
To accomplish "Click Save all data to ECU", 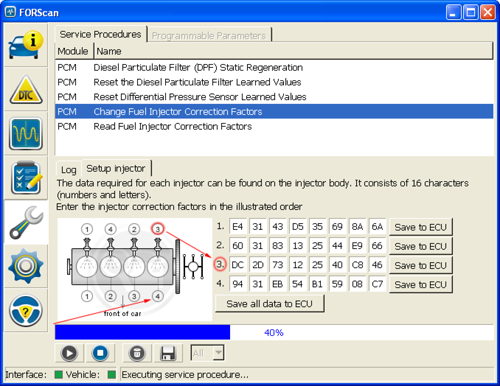I will click(270, 304).
